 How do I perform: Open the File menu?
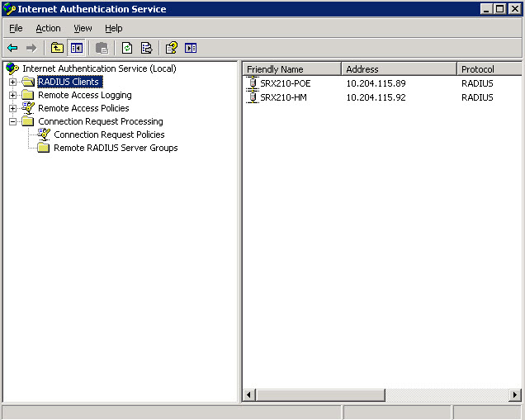click(x=16, y=28)
